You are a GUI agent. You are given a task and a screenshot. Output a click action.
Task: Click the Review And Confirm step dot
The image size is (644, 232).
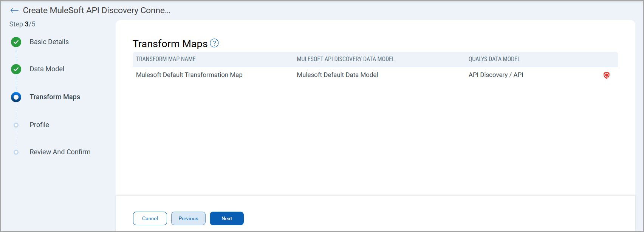[x=16, y=152]
